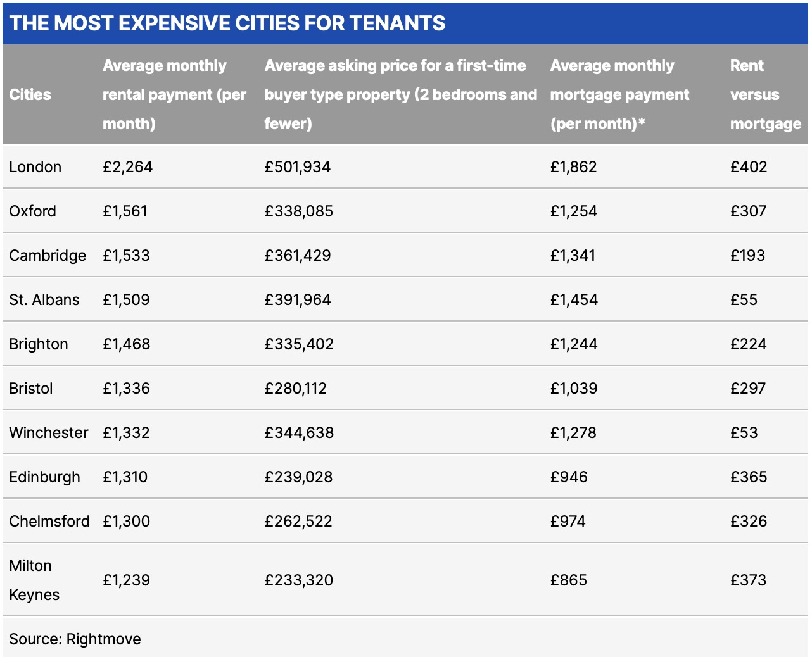Click the 'Cities' column header

[30, 94]
